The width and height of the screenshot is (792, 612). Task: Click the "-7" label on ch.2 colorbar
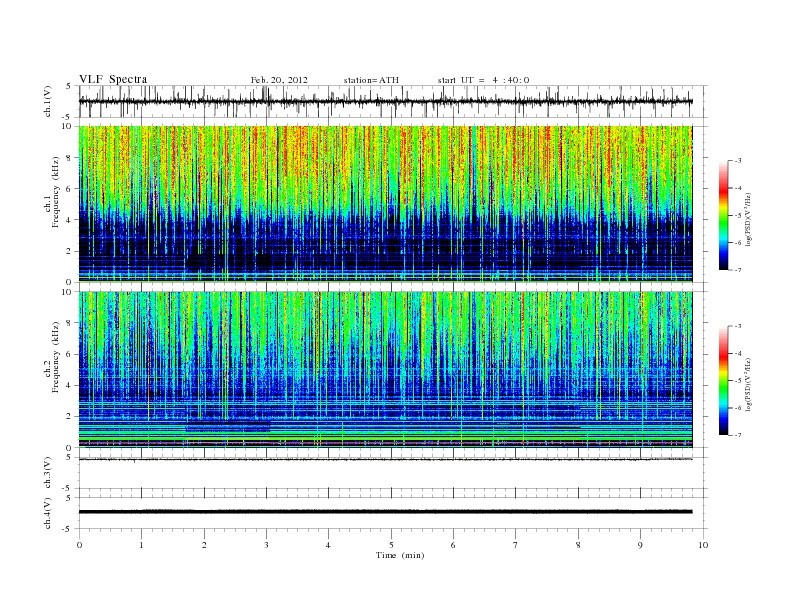(x=738, y=435)
